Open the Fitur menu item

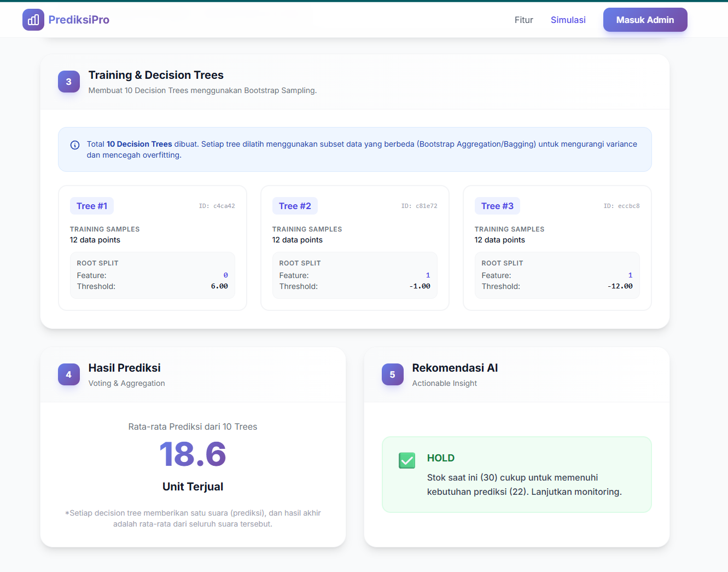(523, 20)
